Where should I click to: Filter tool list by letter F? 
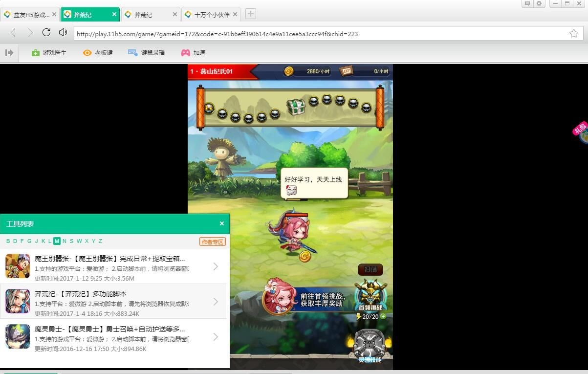(22, 241)
